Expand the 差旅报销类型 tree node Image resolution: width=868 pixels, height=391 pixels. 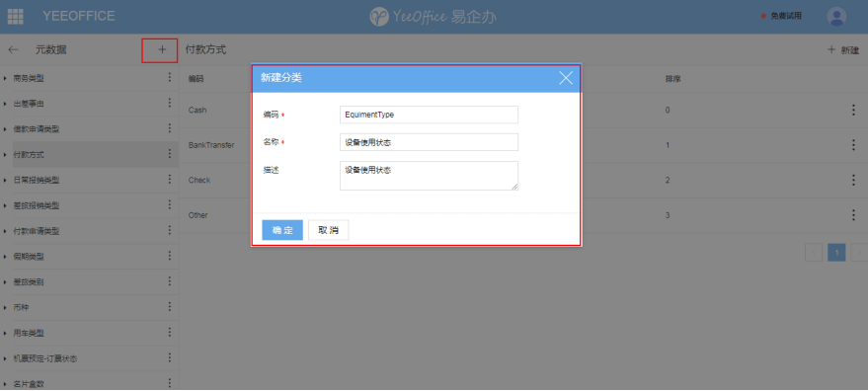[x=5, y=206]
